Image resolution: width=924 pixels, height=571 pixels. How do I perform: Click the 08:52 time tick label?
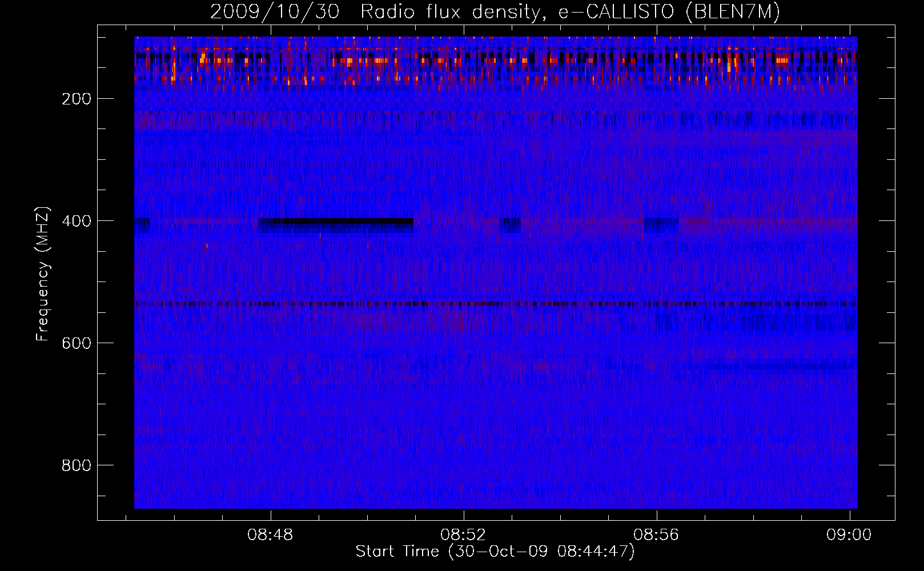pyautogui.click(x=463, y=534)
